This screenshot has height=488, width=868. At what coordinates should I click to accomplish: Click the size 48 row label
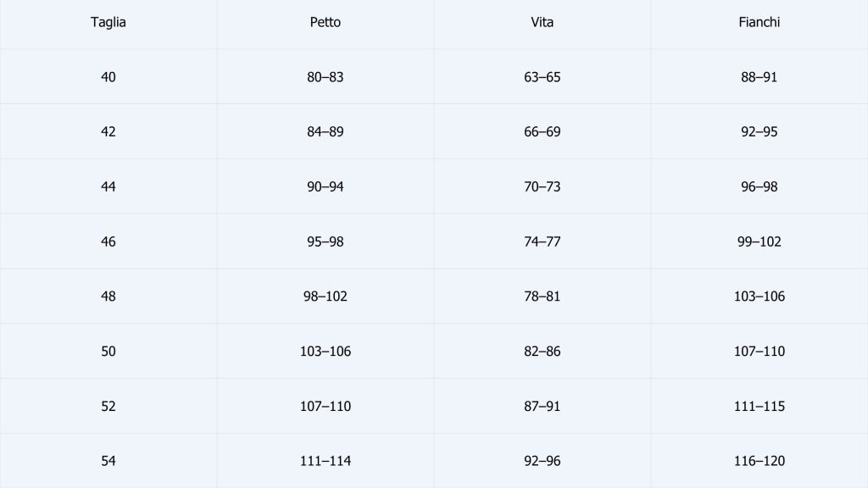(108, 297)
